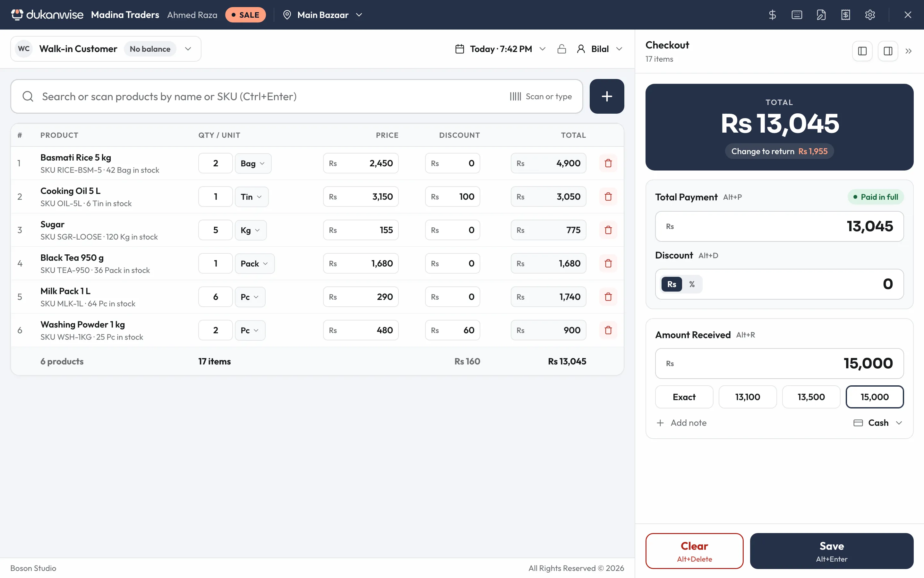
Task: Edit quantity field for Milk Pack 1 L
Action: pos(215,297)
